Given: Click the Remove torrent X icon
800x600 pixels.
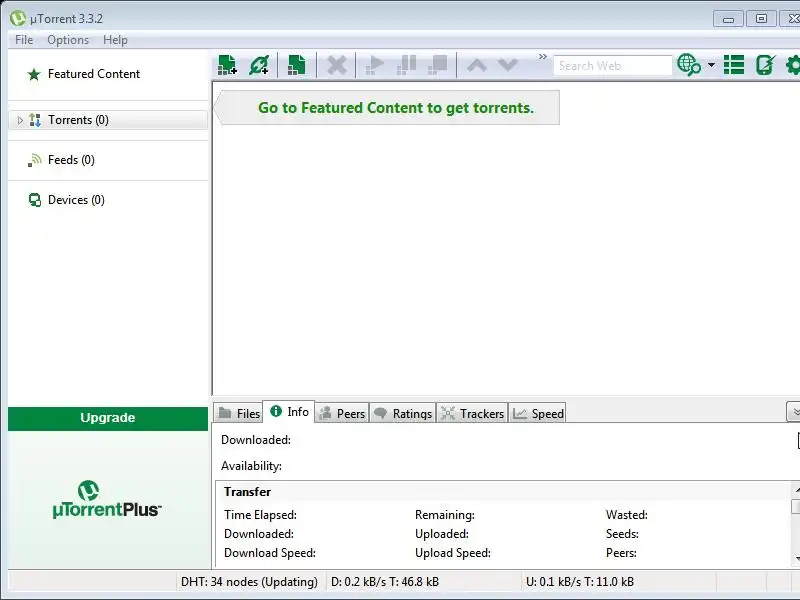Looking at the screenshot, I should pos(337,65).
